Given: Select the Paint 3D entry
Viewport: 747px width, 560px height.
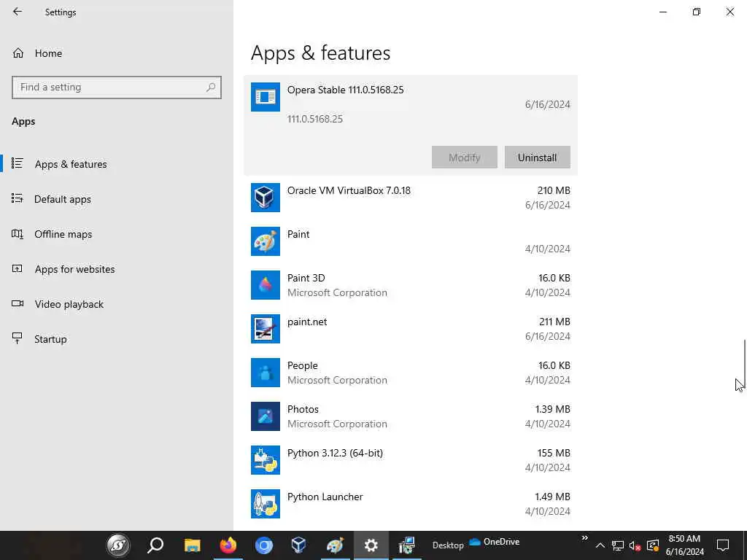Looking at the screenshot, I should point(411,285).
